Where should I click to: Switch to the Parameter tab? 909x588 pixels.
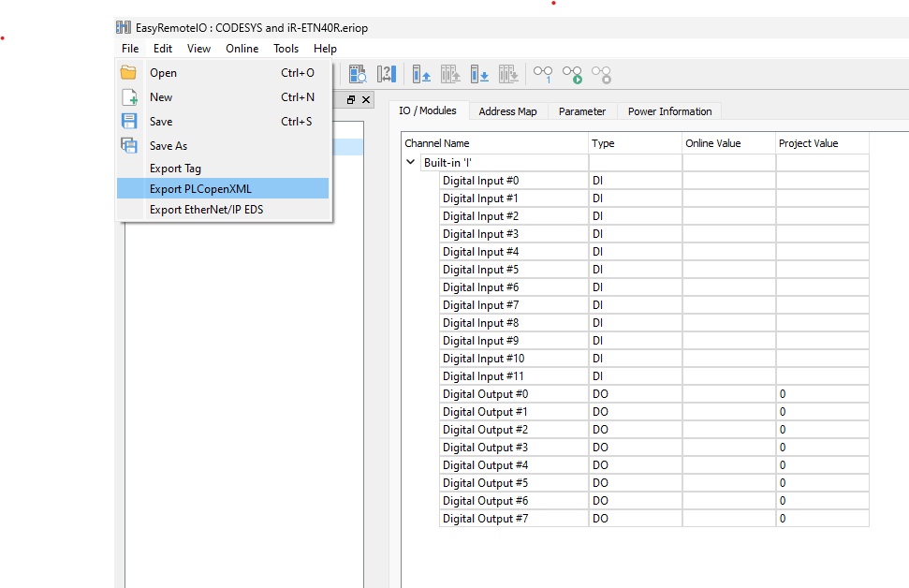(582, 111)
